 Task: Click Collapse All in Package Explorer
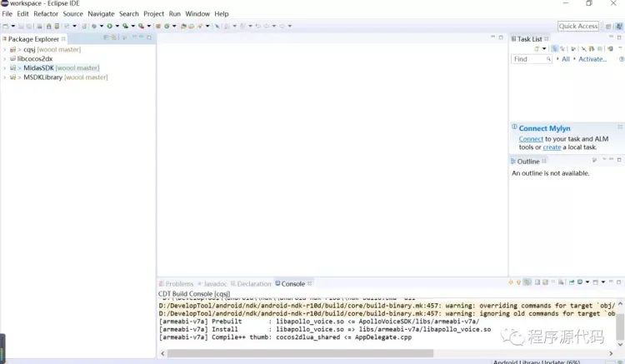106,37
